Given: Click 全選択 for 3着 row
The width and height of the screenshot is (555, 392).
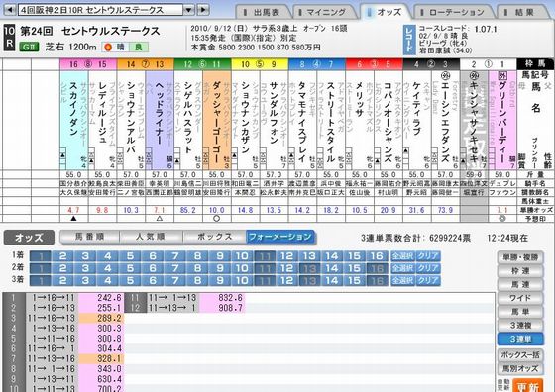Looking at the screenshot, I should click(x=402, y=281).
